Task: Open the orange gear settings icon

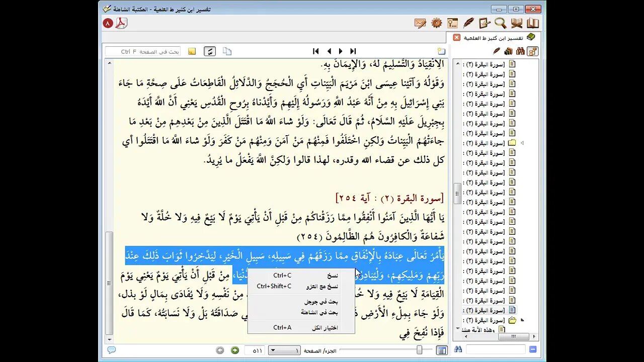Action: click(436, 23)
